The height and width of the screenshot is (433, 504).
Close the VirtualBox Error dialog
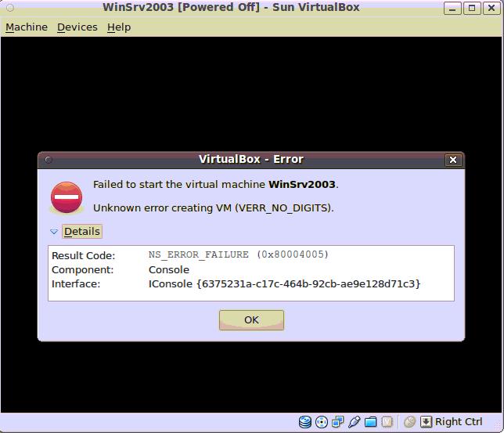[x=453, y=160]
